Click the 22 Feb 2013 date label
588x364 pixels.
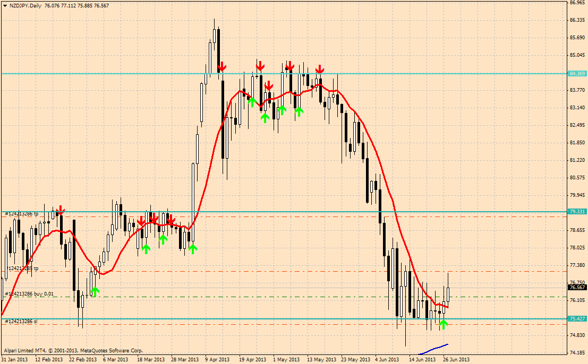point(83,360)
